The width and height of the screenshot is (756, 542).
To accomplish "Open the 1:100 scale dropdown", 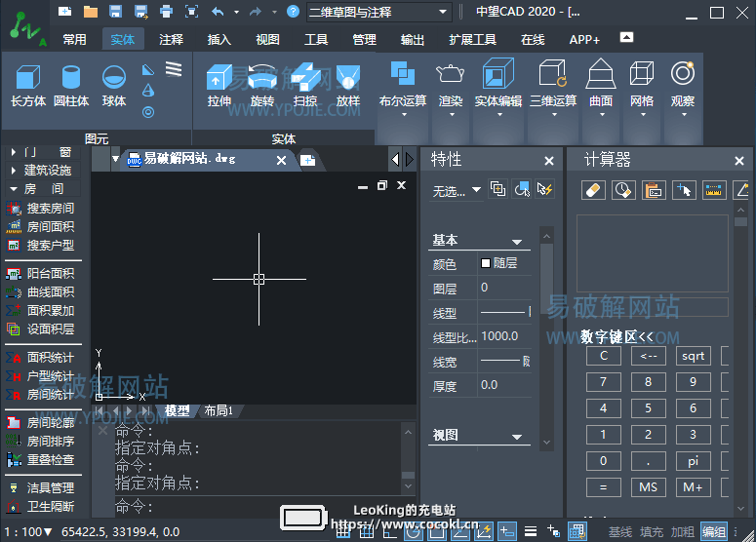I will click(x=28, y=532).
